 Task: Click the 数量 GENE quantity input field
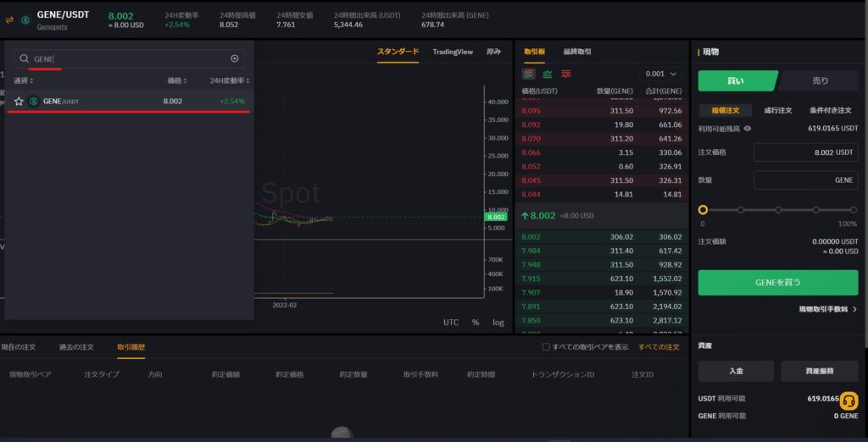coord(806,180)
